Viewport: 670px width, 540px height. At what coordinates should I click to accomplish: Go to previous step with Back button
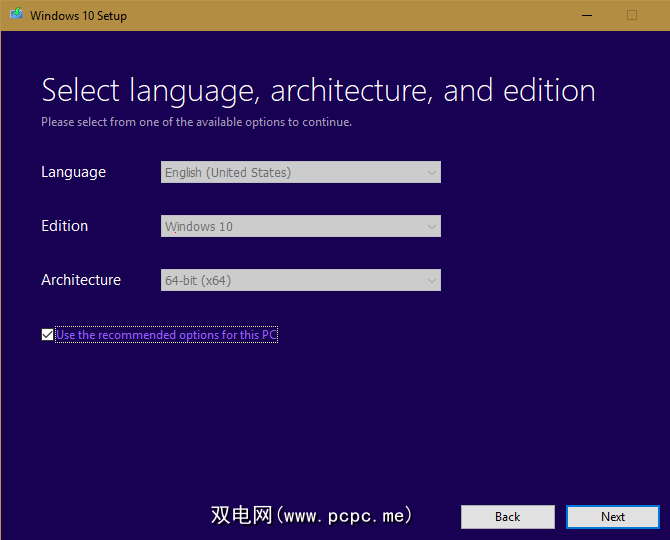point(507,516)
